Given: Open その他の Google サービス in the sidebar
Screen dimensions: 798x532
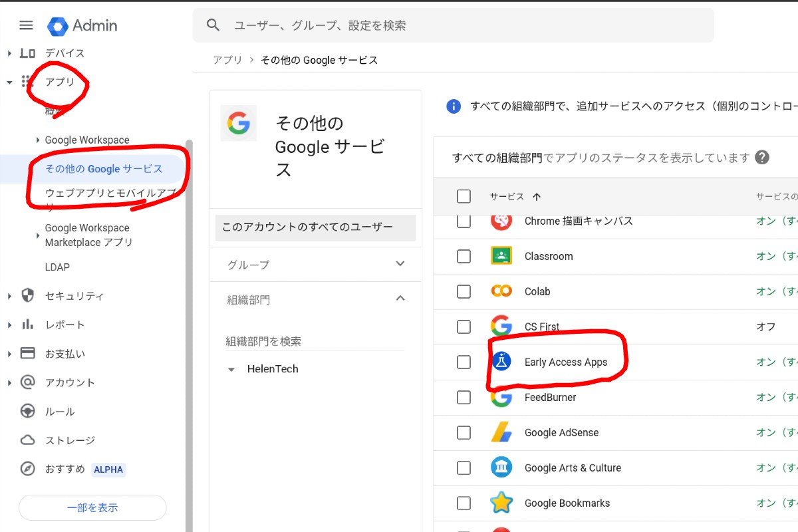Looking at the screenshot, I should tap(103, 170).
